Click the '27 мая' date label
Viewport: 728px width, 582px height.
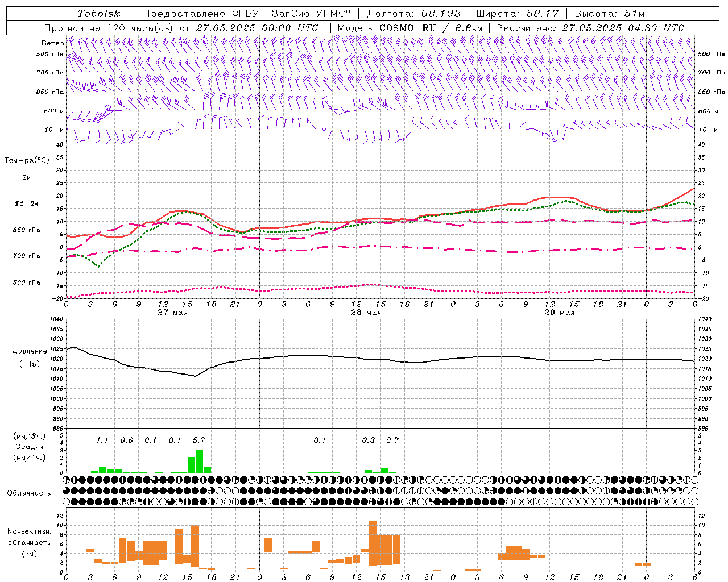tap(172, 313)
